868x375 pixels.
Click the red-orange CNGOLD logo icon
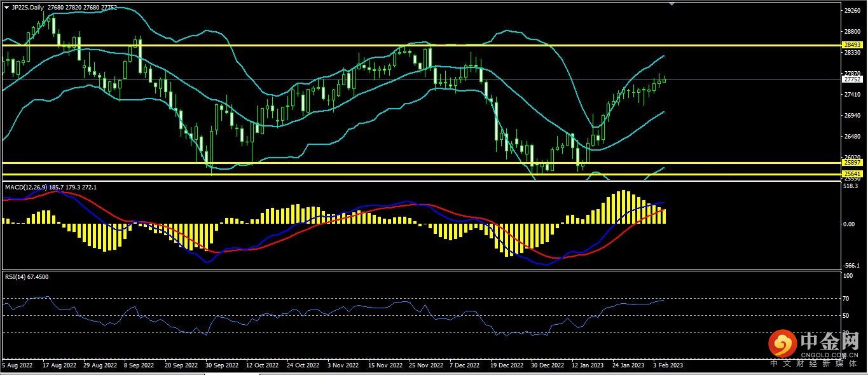(782, 344)
